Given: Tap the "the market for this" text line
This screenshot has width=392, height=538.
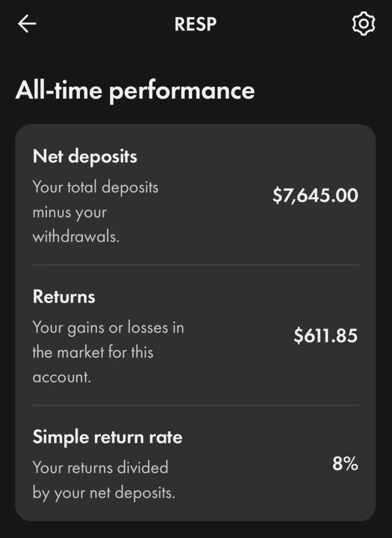Looking at the screenshot, I should 93,352.
